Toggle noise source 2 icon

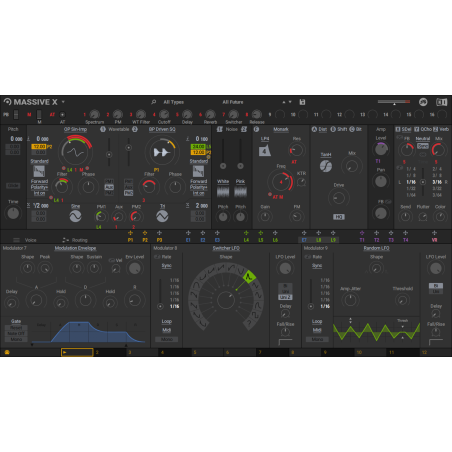click(244, 129)
